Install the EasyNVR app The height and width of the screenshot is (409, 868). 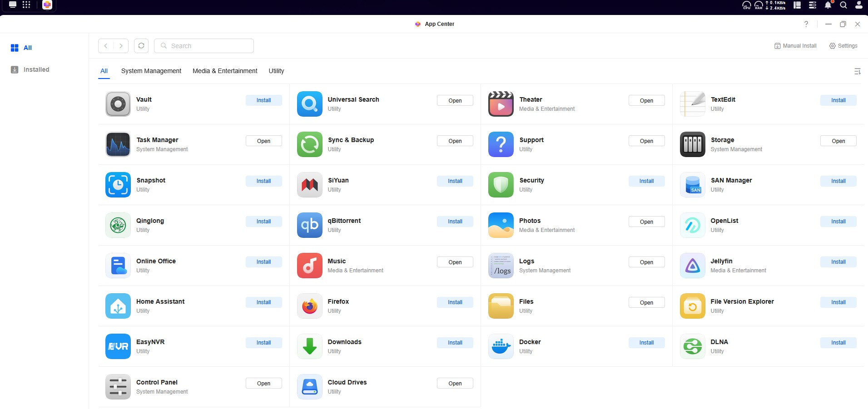263,343
